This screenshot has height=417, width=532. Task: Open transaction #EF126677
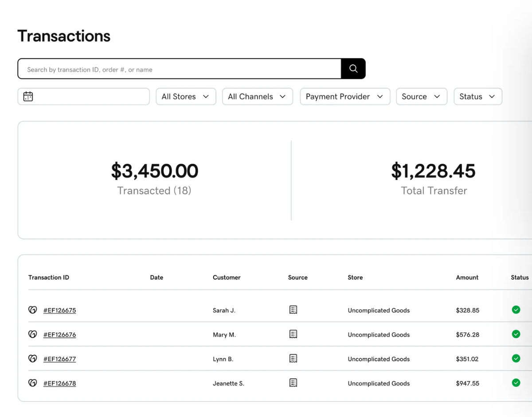point(59,359)
